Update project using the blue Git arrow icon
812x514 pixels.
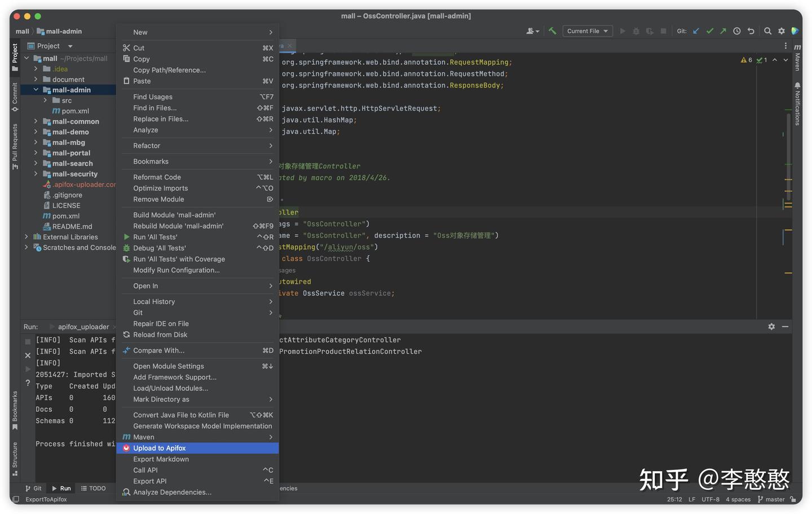coord(696,31)
